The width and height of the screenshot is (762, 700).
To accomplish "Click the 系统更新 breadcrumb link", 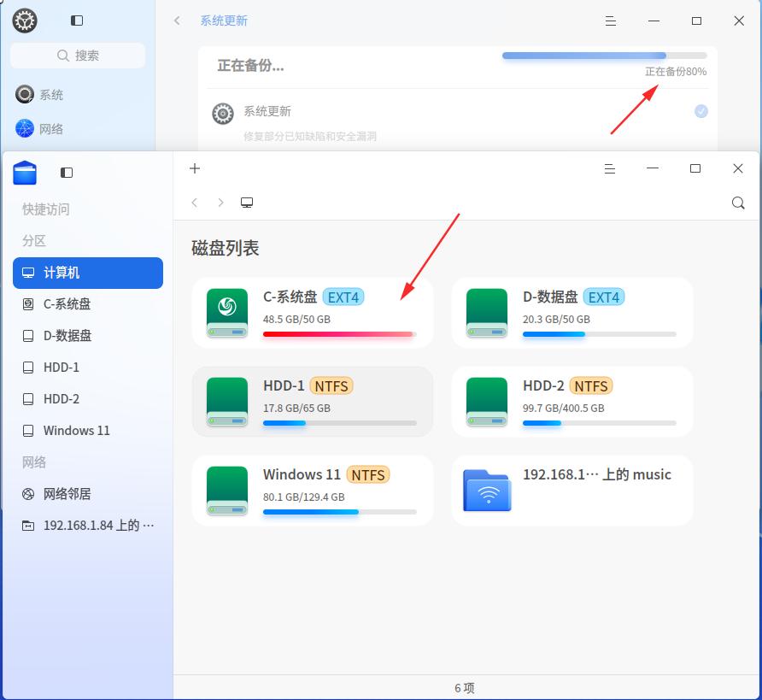I will 224,21.
